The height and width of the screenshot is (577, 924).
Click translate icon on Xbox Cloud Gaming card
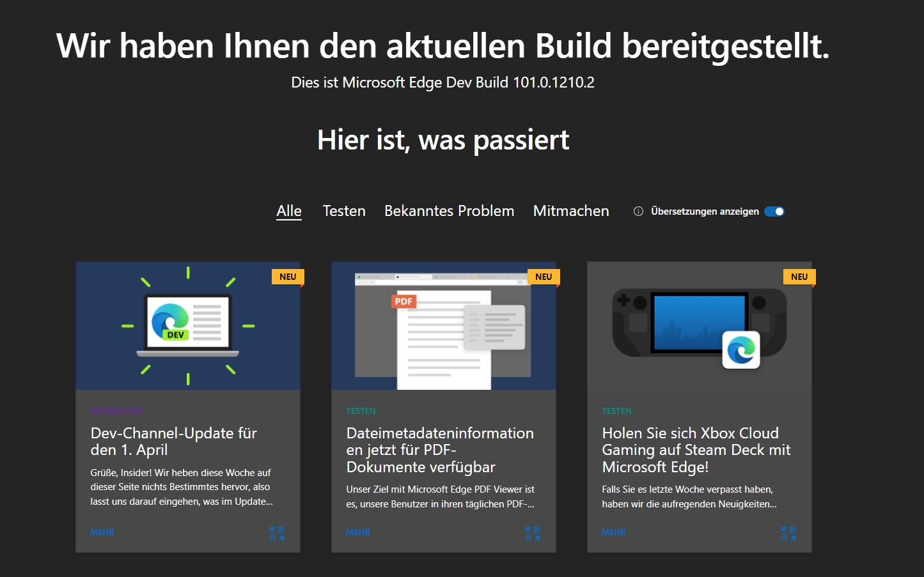[x=788, y=533]
